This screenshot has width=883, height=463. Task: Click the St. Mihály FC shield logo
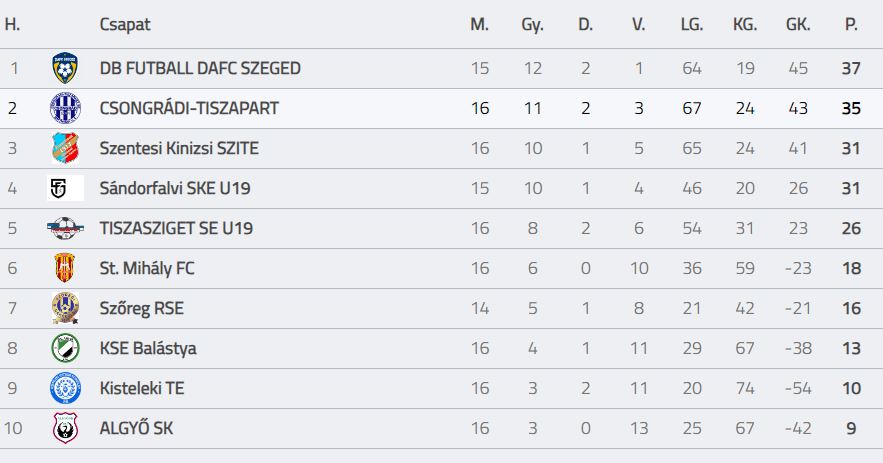[x=65, y=268]
